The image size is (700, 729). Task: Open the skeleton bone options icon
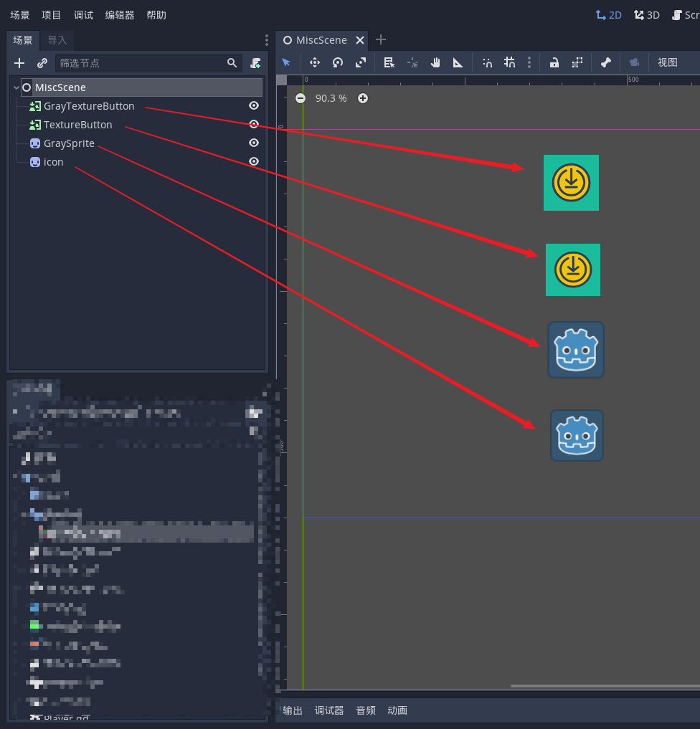pos(606,63)
